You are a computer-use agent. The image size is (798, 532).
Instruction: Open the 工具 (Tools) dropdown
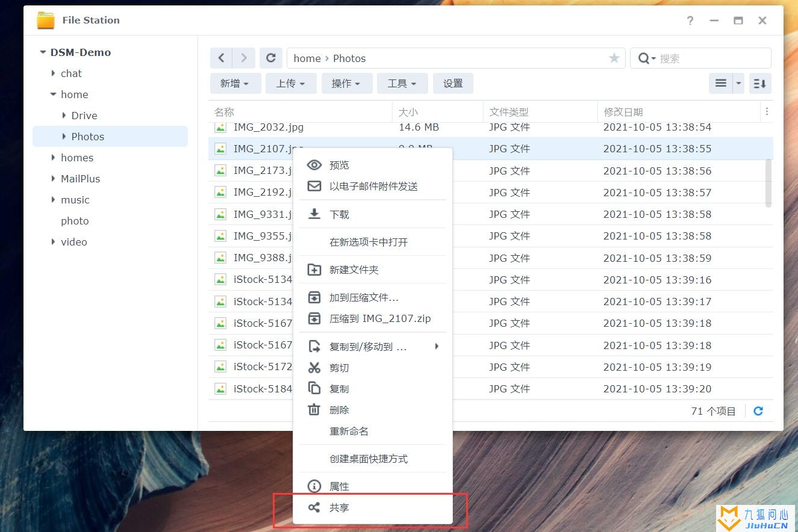click(402, 84)
